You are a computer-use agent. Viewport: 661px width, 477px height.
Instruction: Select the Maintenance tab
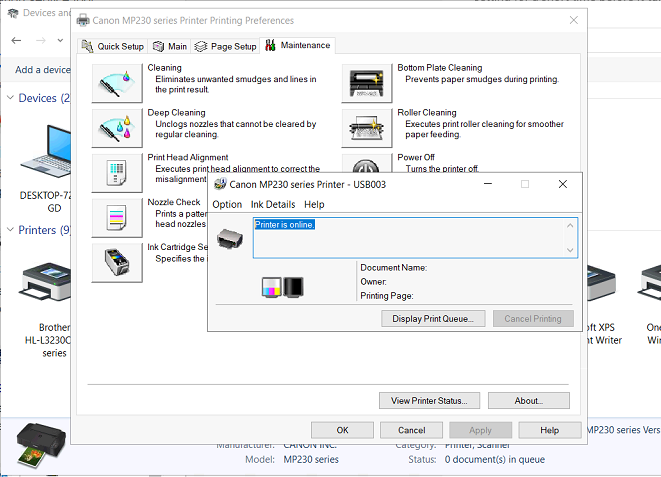(298, 45)
